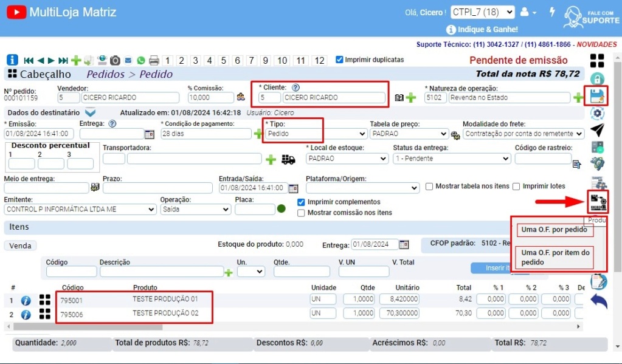Select the printer icon in the toolbar

click(x=154, y=60)
